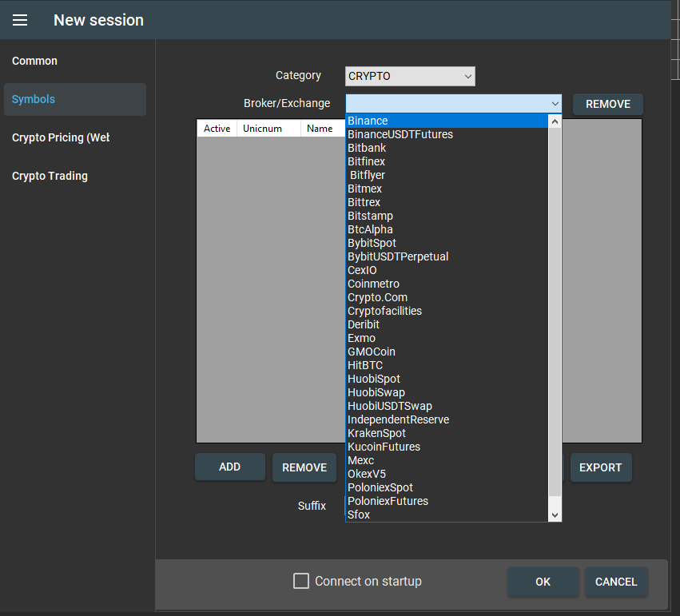Choose HuobiSwap exchange
The height and width of the screenshot is (616, 680).
[447, 392]
